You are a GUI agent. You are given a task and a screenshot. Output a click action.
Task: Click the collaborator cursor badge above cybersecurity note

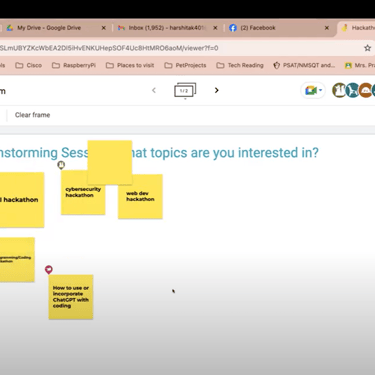coord(61,165)
